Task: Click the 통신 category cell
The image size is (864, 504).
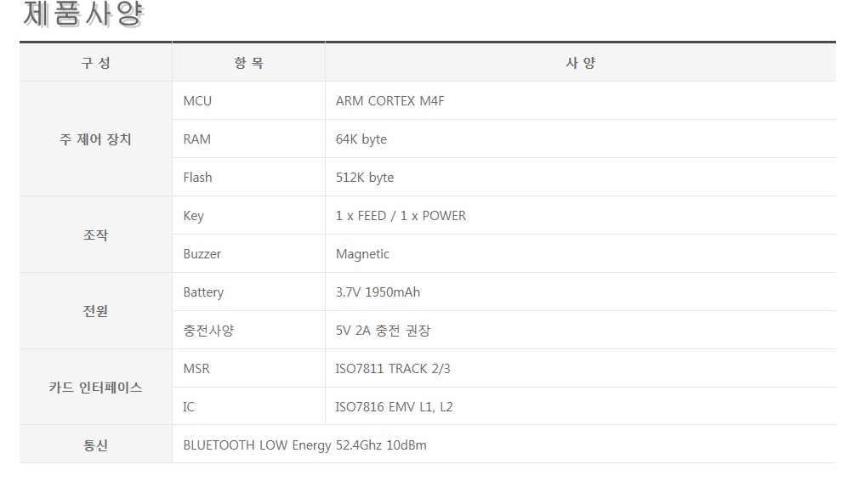Action: coord(95,445)
